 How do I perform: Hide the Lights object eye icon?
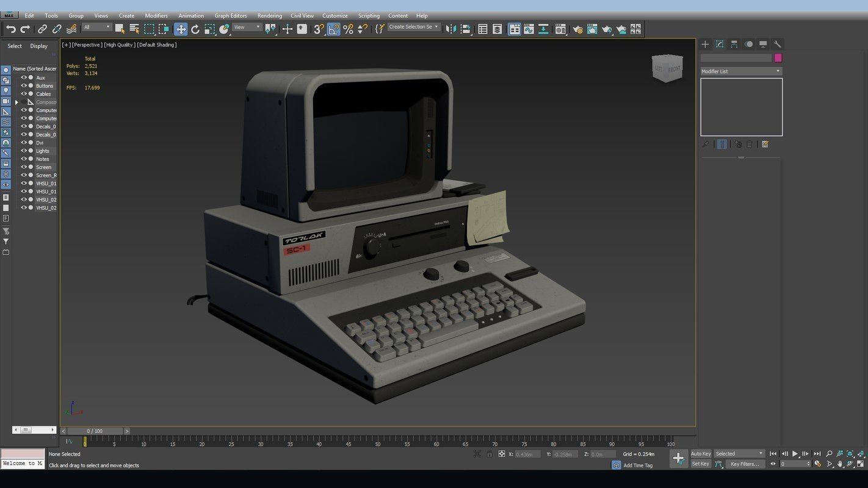(x=24, y=151)
